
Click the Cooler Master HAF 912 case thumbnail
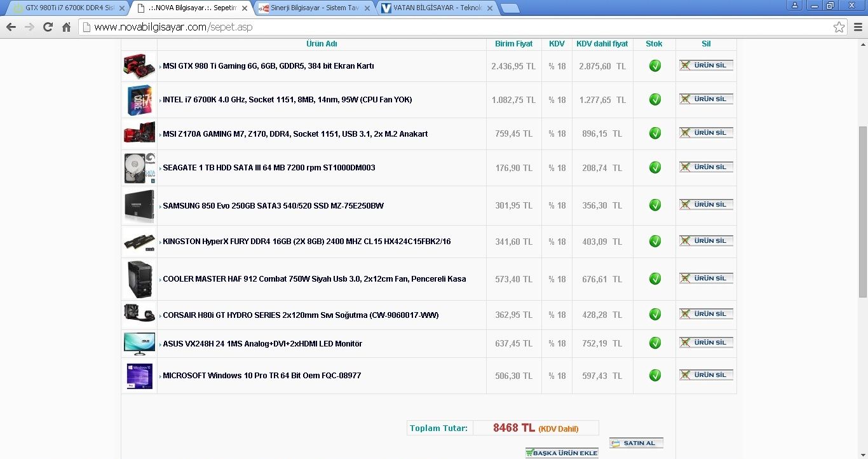[140, 279]
